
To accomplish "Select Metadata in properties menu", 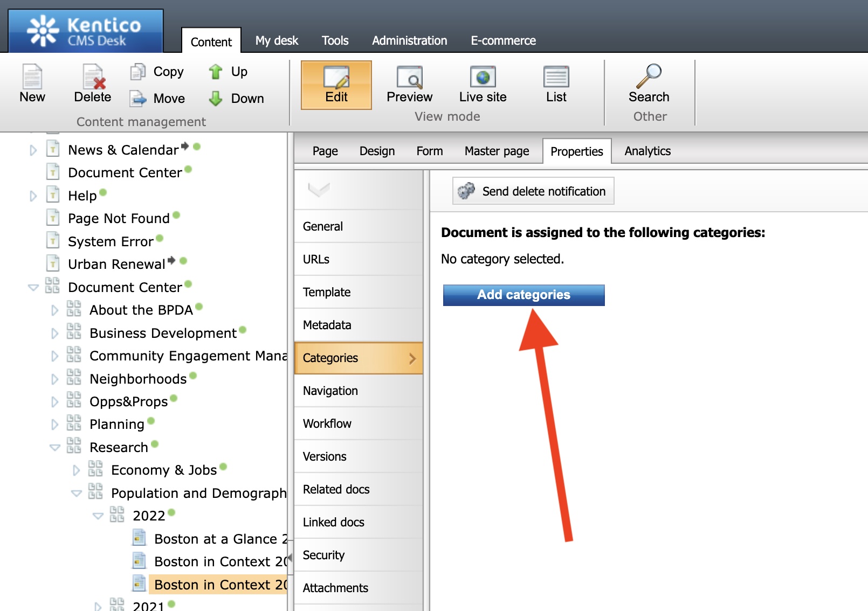I will tap(327, 325).
